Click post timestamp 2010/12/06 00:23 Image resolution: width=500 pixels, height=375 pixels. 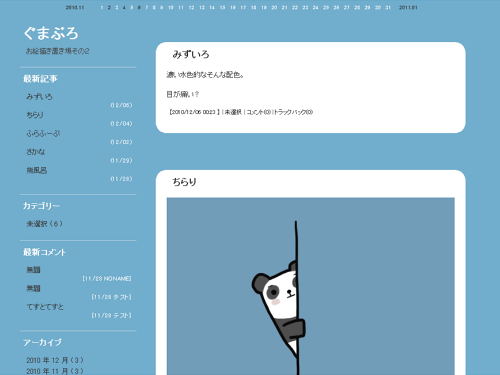[x=194, y=112]
